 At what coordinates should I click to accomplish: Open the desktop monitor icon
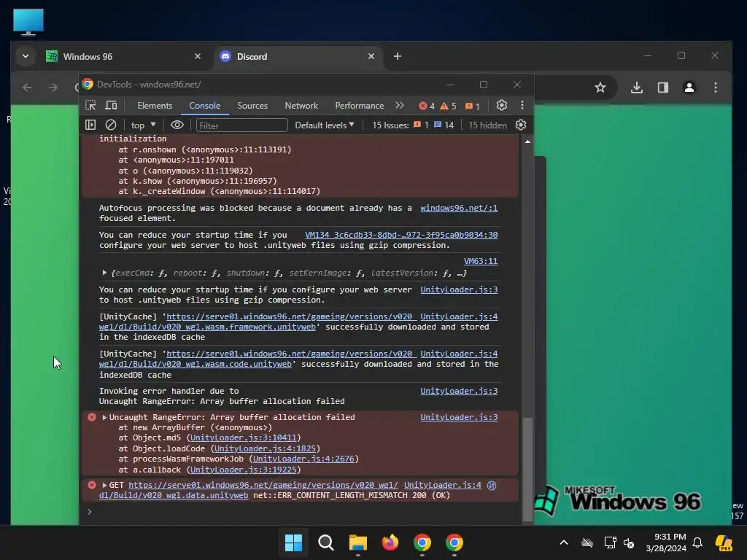tap(28, 22)
